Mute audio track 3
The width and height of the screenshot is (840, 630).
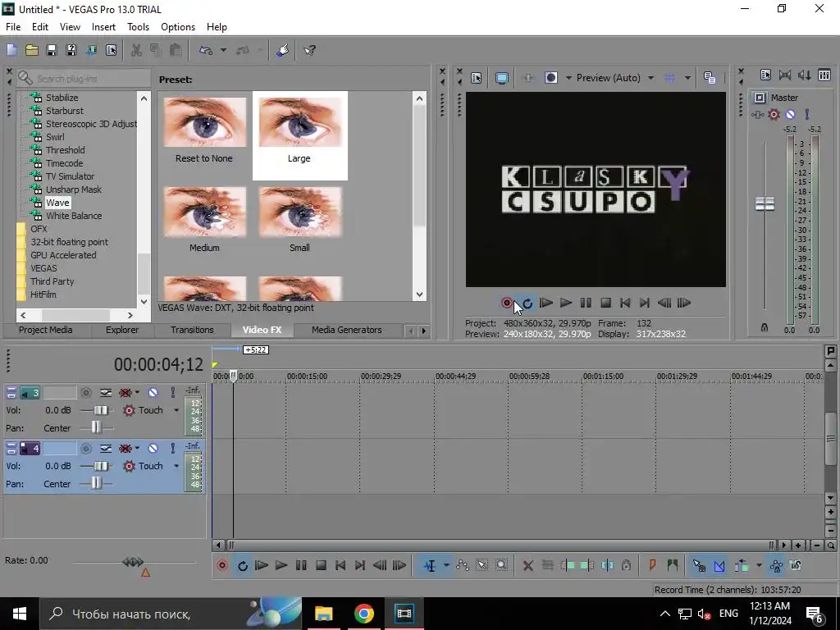(153, 393)
